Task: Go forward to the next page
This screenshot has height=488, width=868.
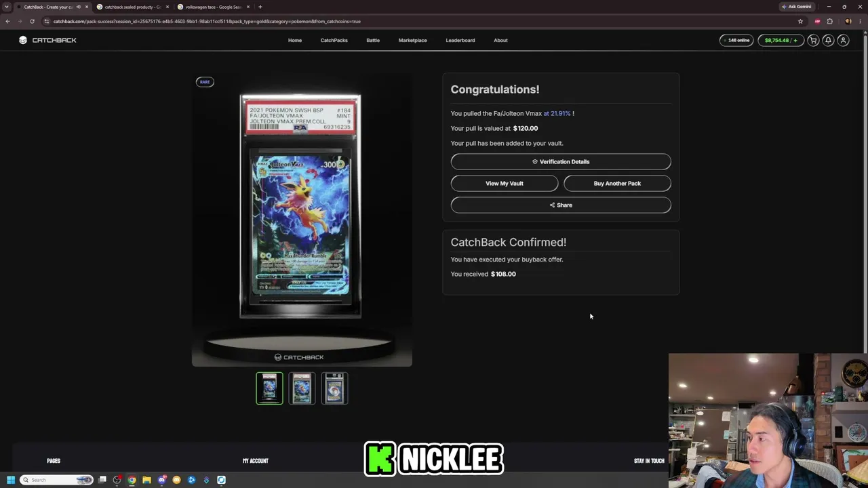Action: pos(20,21)
